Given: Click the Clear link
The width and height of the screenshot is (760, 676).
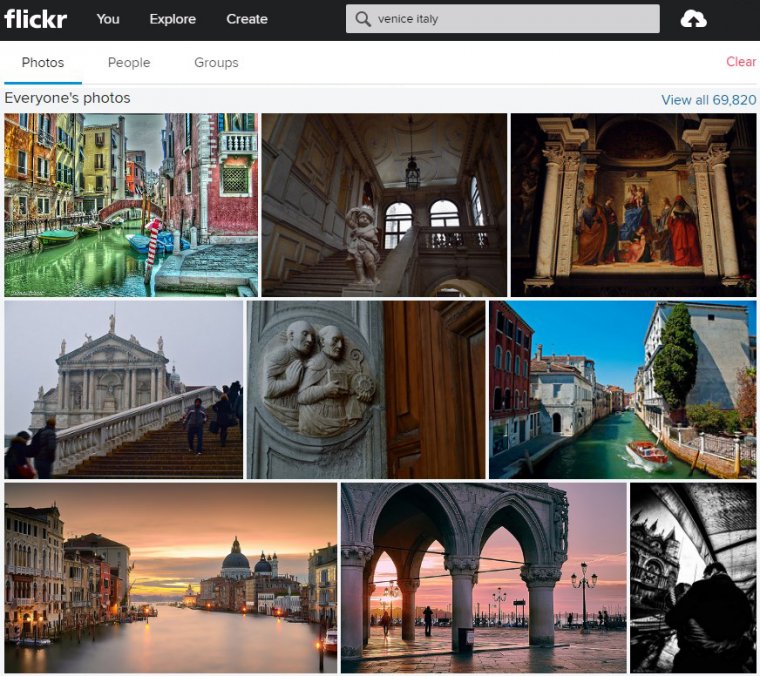Looking at the screenshot, I should pyautogui.click(x=741, y=62).
